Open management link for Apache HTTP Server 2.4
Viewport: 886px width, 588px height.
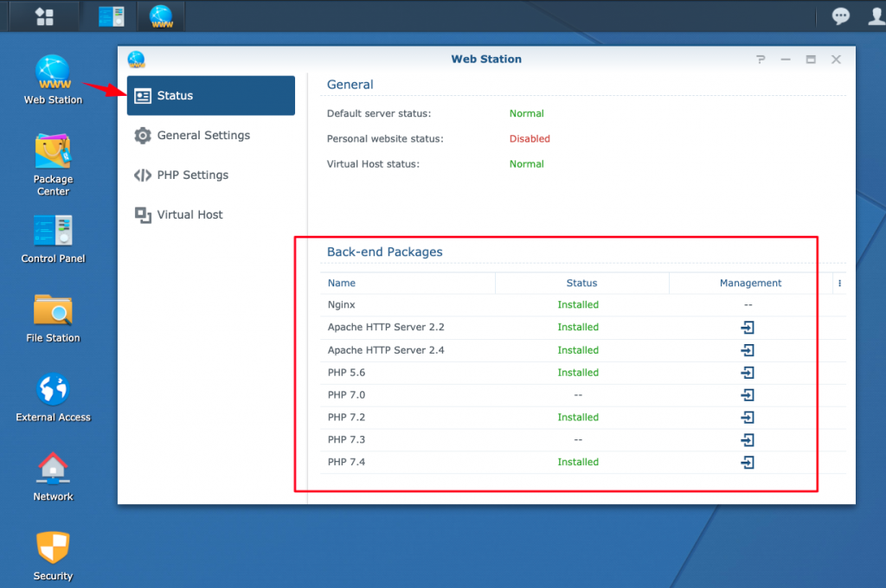pos(748,350)
